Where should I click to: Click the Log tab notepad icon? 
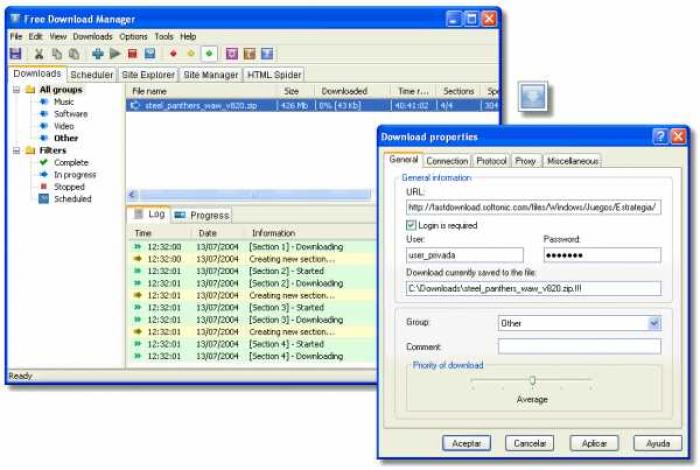[139, 214]
